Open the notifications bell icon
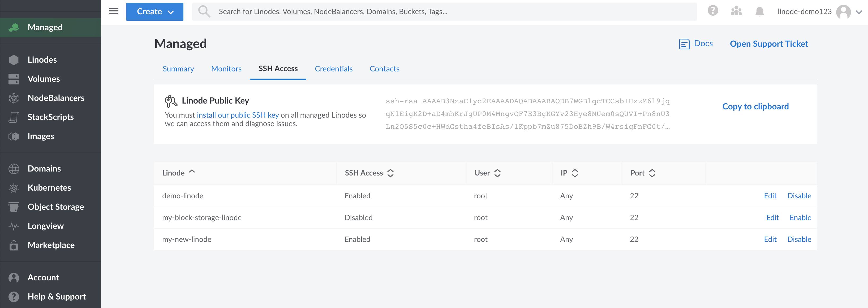The height and width of the screenshot is (308, 868). [759, 11]
